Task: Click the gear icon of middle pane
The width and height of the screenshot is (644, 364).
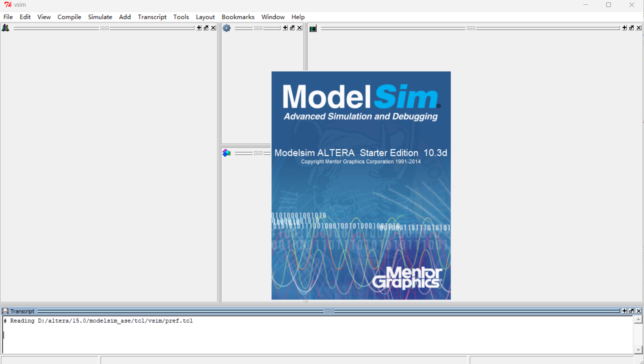Action: click(226, 28)
